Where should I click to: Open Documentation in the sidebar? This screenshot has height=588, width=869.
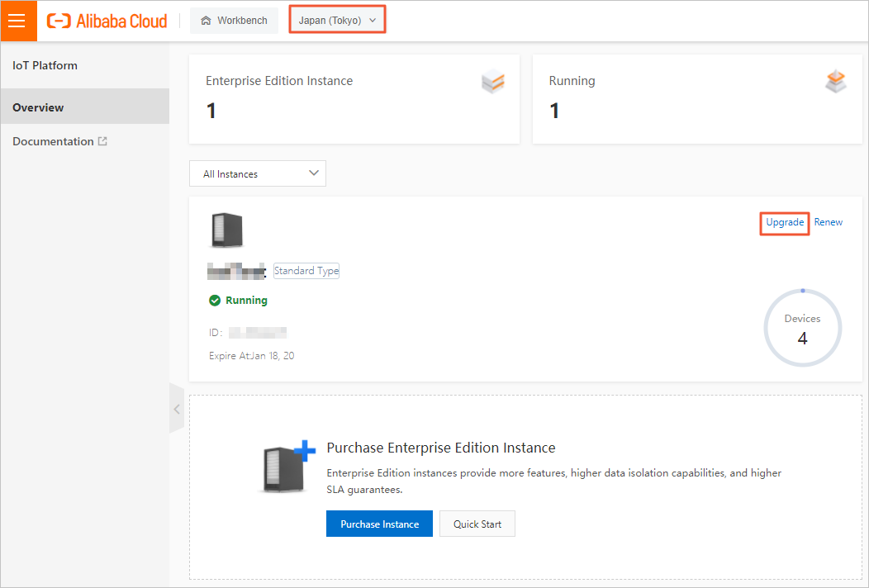pos(59,141)
